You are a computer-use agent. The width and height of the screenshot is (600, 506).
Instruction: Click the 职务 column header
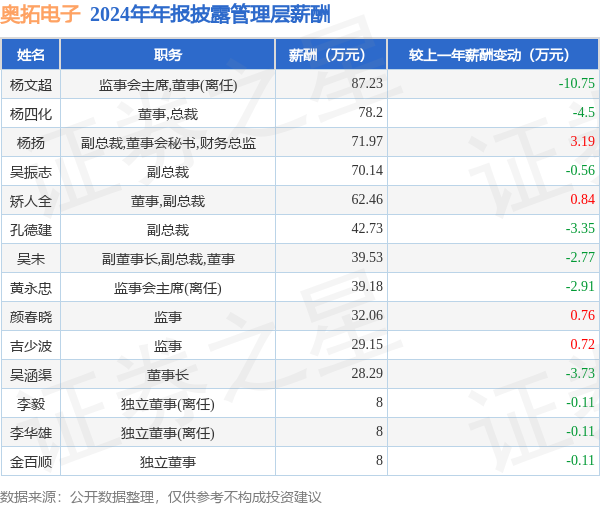tap(168, 55)
